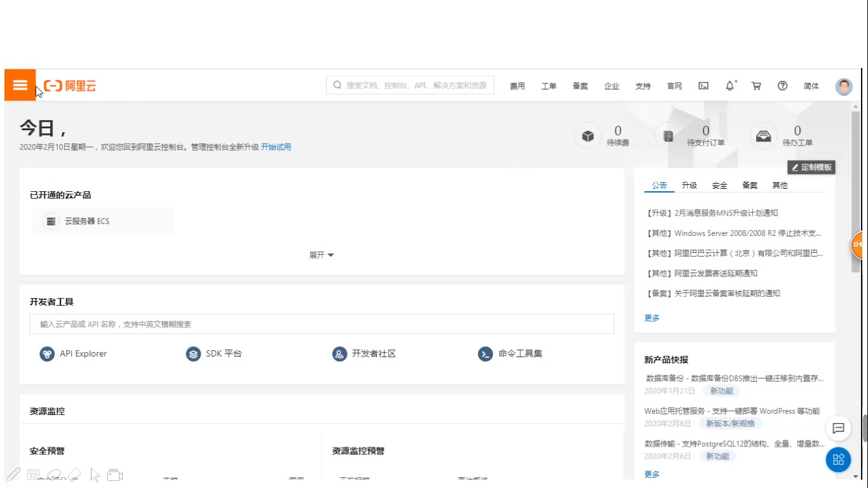The height and width of the screenshot is (488, 868).
Task: Click the SDK 平台 icon
Action: (x=193, y=354)
